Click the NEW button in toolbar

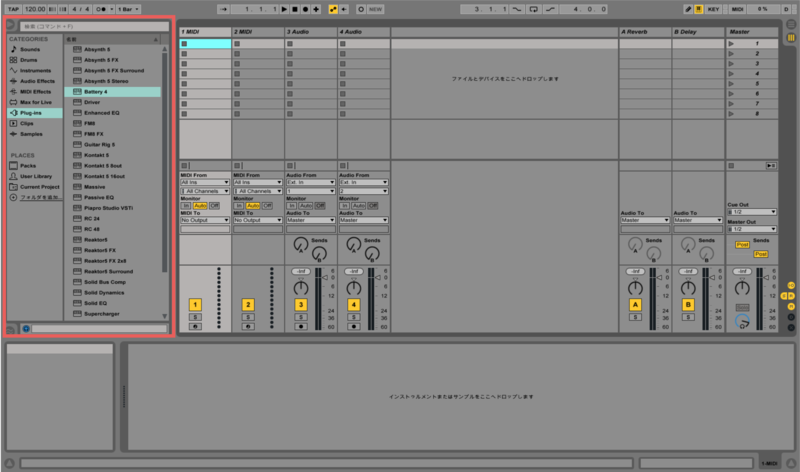(376, 9)
